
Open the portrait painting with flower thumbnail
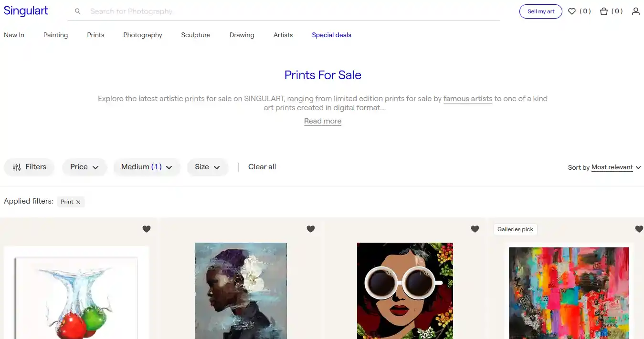241,291
